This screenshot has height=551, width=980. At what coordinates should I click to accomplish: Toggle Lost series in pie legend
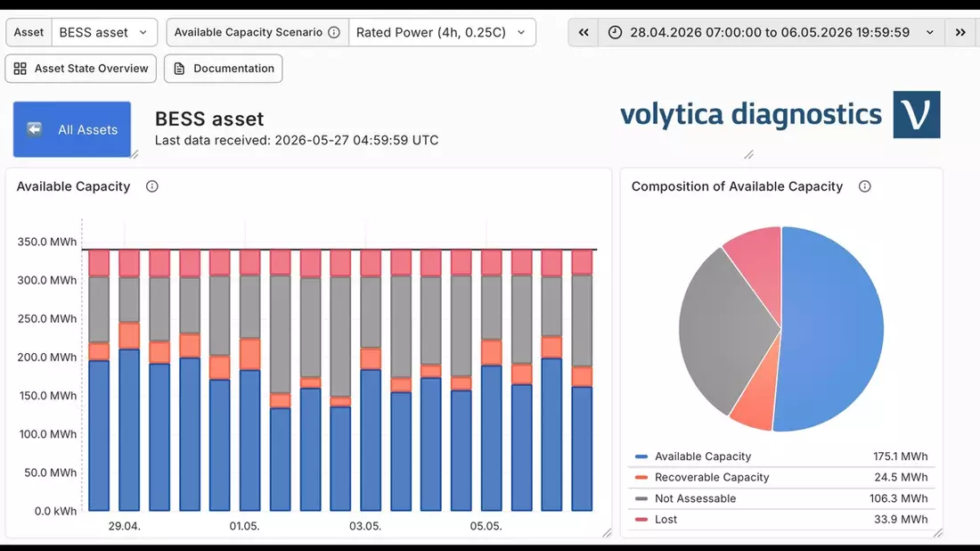666,519
